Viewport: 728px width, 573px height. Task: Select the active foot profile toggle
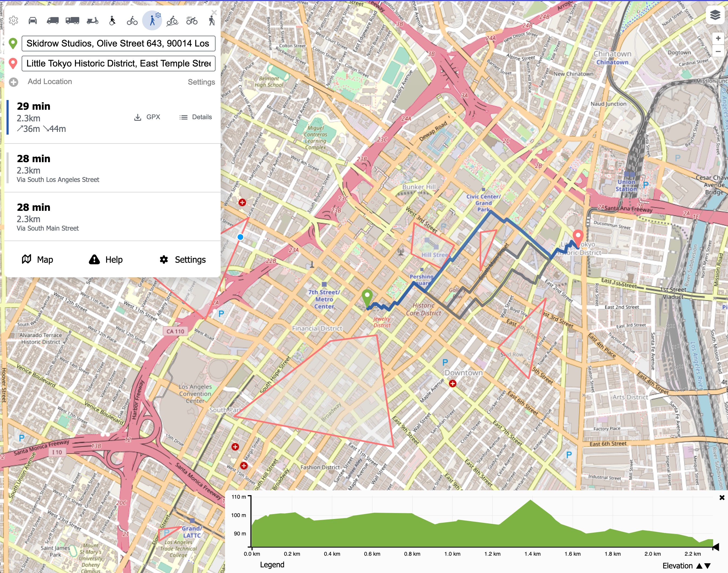152,21
